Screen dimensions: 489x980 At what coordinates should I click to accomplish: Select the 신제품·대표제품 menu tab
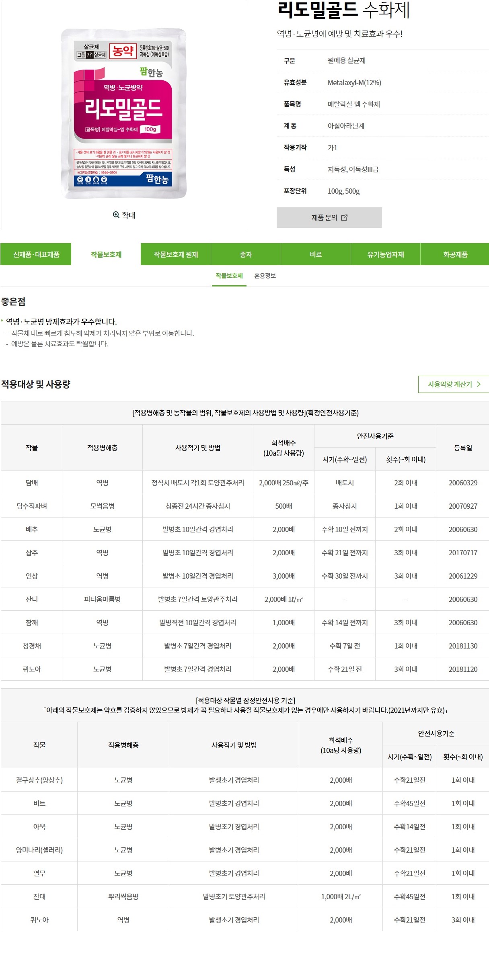(36, 254)
